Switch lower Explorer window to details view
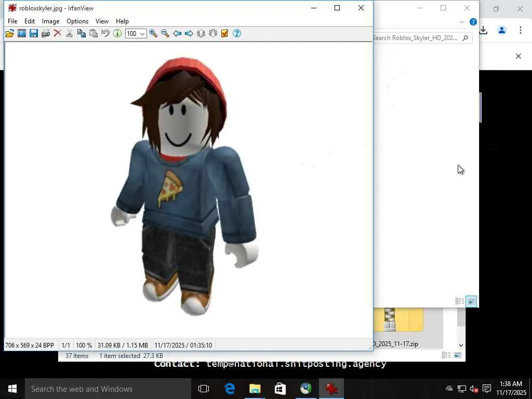The width and height of the screenshot is (532, 399). (446, 355)
